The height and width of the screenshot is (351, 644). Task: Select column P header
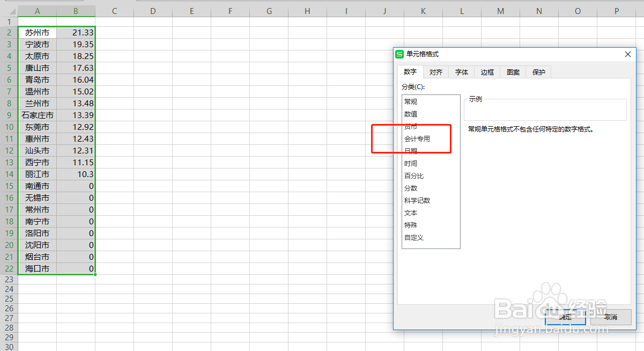click(x=617, y=11)
